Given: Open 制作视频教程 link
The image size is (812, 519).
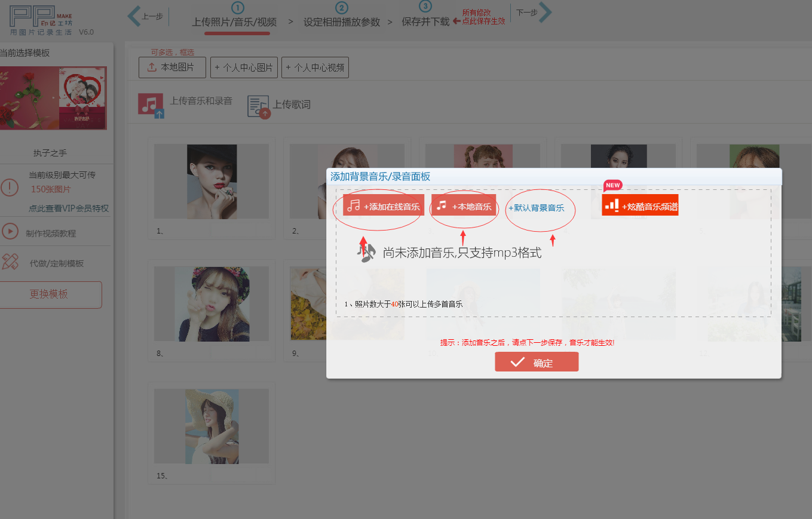Looking at the screenshot, I should tap(51, 234).
